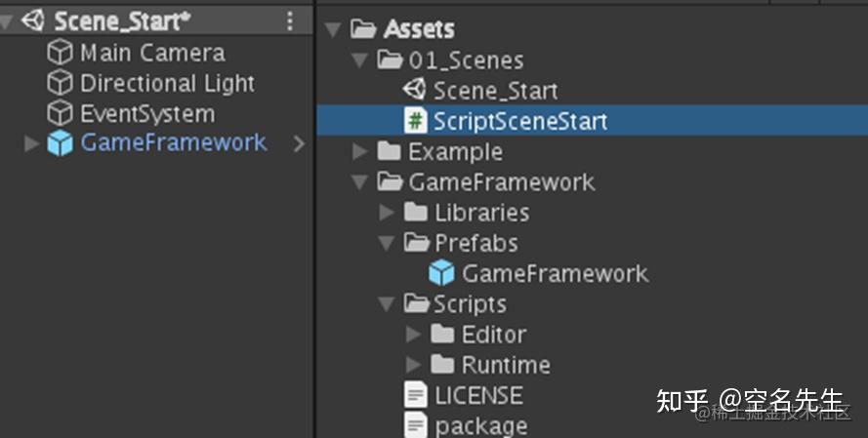Open Scene_Start hierarchy options menu (three dots)

coord(290,21)
